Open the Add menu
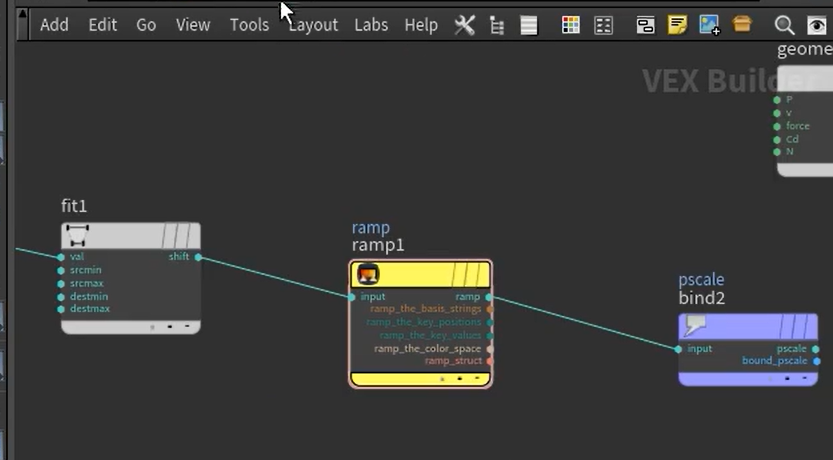The height and width of the screenshot is (460, 833). pos(54,25)
